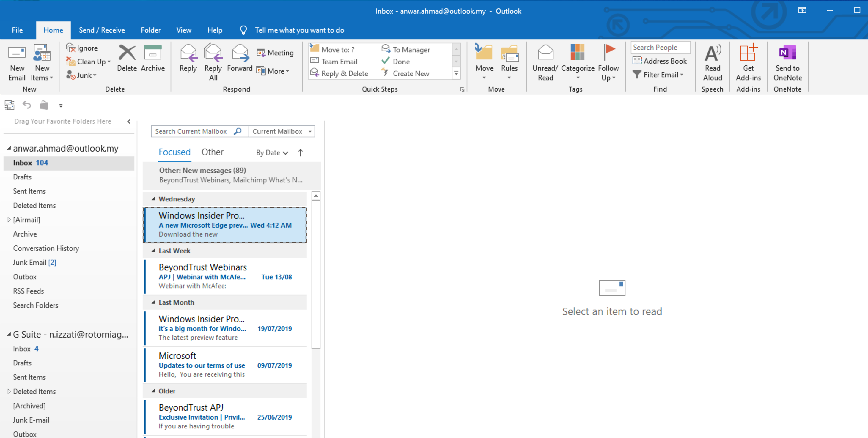Select the Home ribbon tab
868x438 pixels.
[54, 30]
